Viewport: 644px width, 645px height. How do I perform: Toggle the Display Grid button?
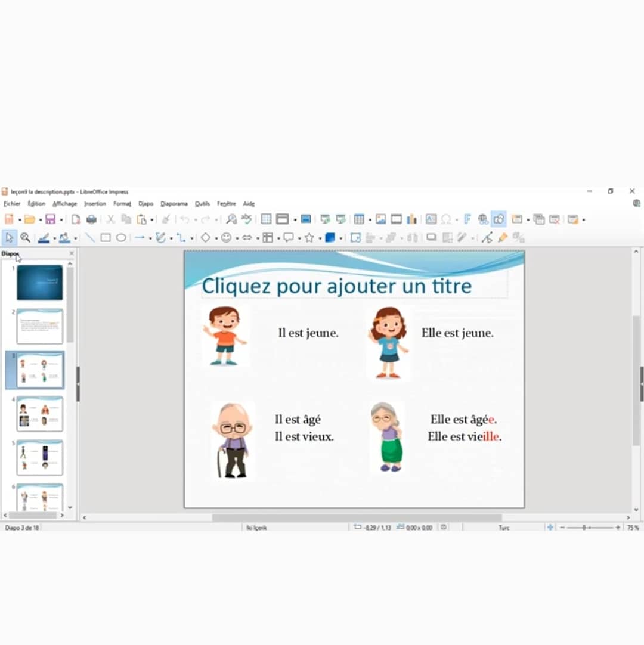point(266,219)
